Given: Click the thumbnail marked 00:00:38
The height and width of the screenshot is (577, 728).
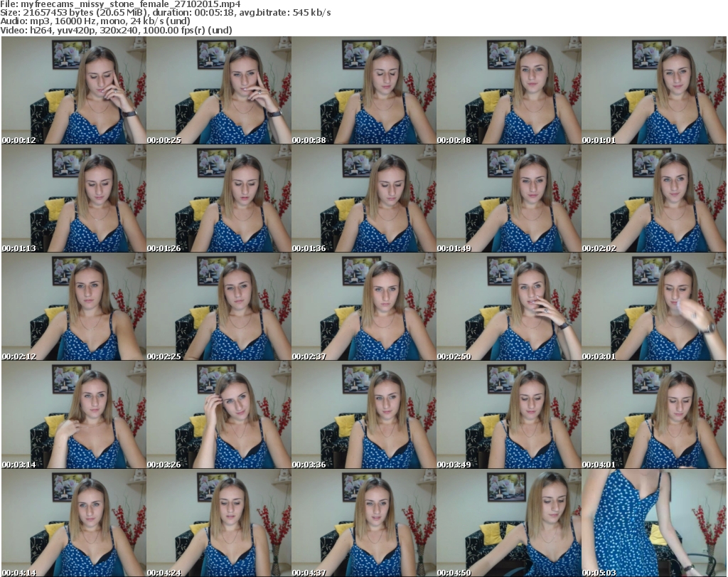Looking at the screenshot, I should (x=363, y=90).
